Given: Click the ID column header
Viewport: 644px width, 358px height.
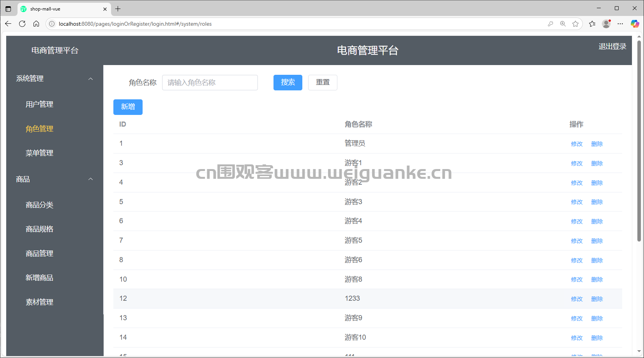Looking at the screenshot, I should pos(123,124).
